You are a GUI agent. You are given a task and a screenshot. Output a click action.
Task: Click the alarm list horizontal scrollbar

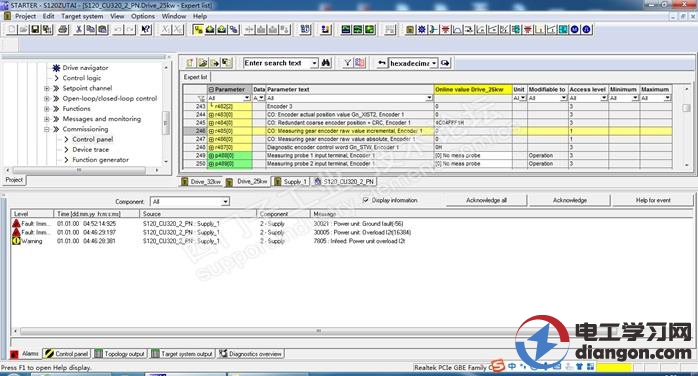318,331
